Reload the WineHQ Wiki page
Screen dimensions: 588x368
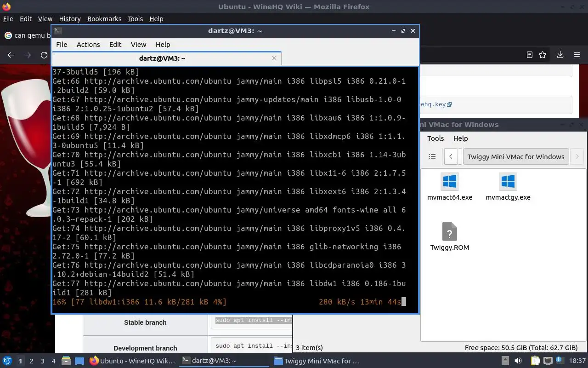44,55
